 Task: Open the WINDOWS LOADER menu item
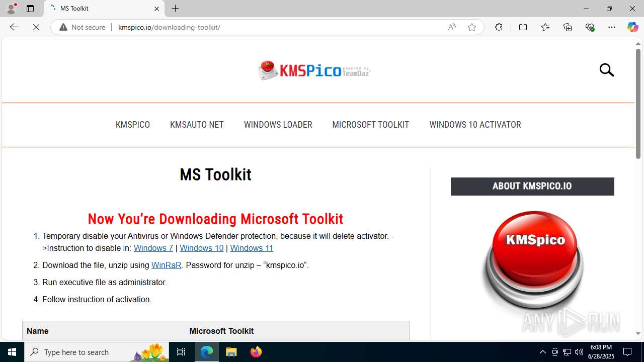[278, 125]
